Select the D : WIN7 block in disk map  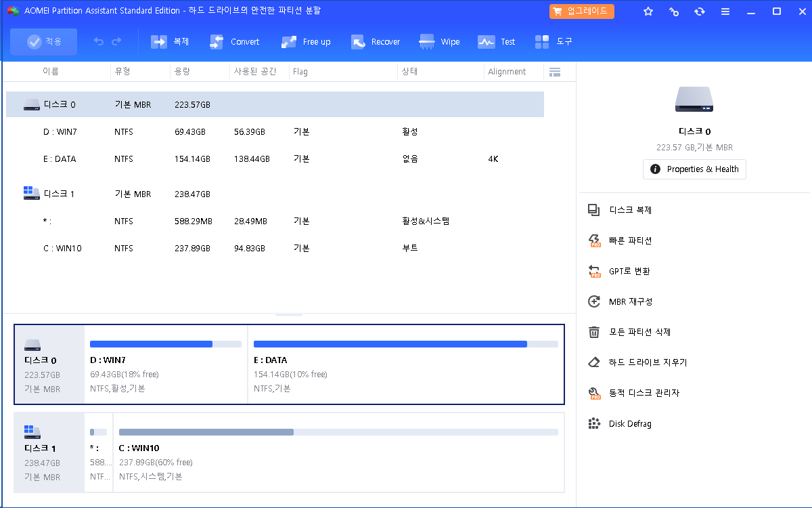coord(166,364)
